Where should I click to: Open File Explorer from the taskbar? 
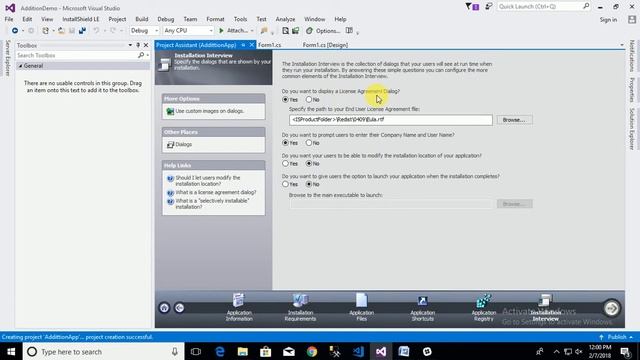[243, 351]
